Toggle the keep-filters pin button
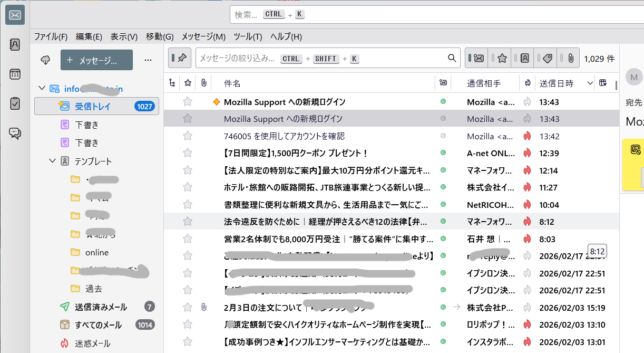 (180, 58)
